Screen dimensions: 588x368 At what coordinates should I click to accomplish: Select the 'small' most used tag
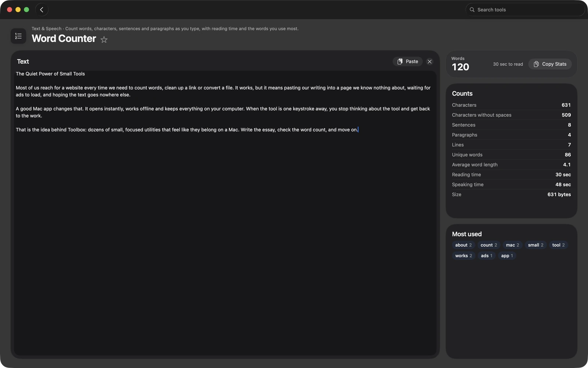[535, 245]
